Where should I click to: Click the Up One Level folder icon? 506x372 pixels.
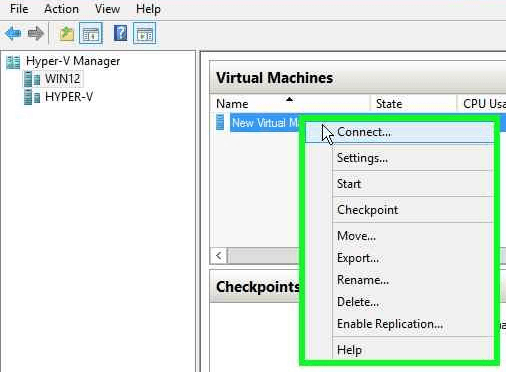[x=67, y=34]
